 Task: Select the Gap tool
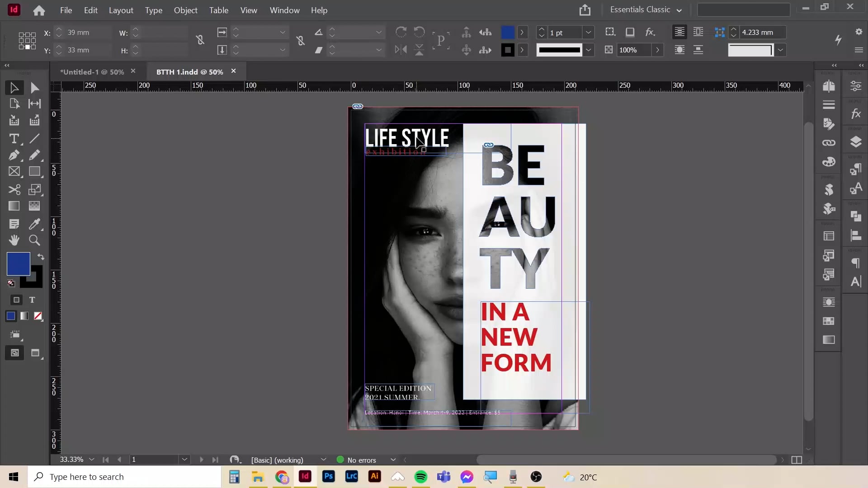coord(34,103)
